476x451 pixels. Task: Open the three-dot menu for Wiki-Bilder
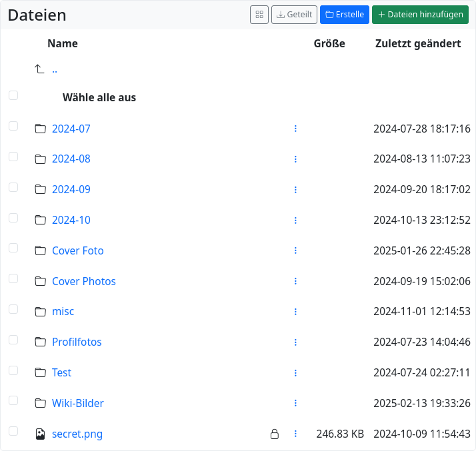click(x=295, y=403)
